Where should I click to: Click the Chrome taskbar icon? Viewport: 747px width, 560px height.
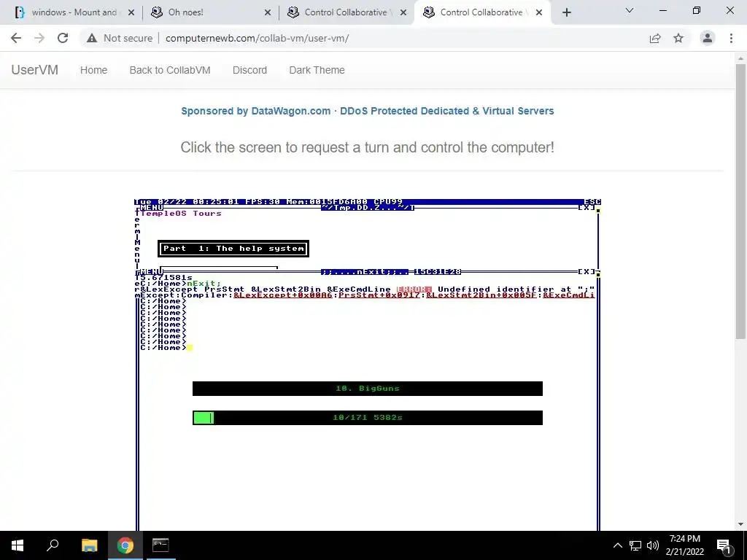pyautogui.click(x=125, y=545)
